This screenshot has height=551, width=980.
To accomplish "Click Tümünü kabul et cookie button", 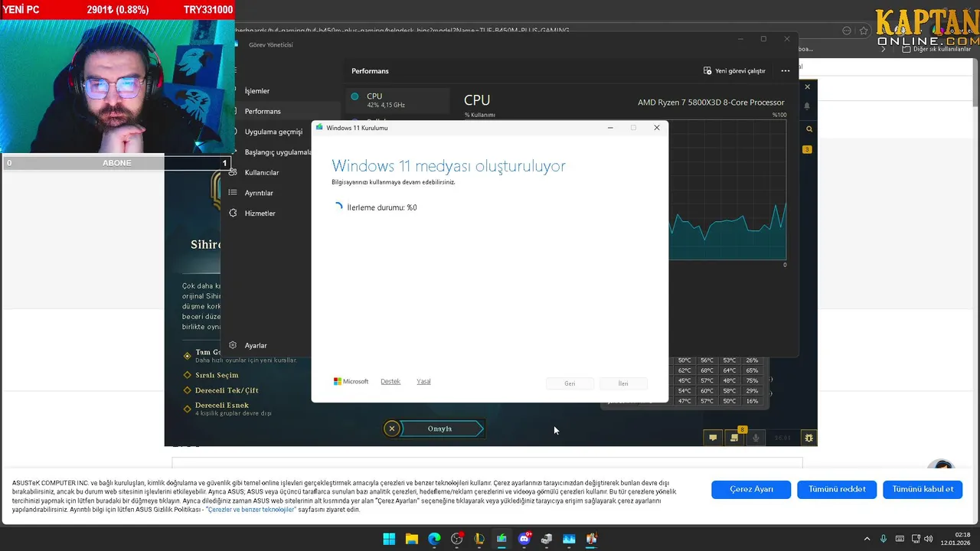I will pos(923,489).
